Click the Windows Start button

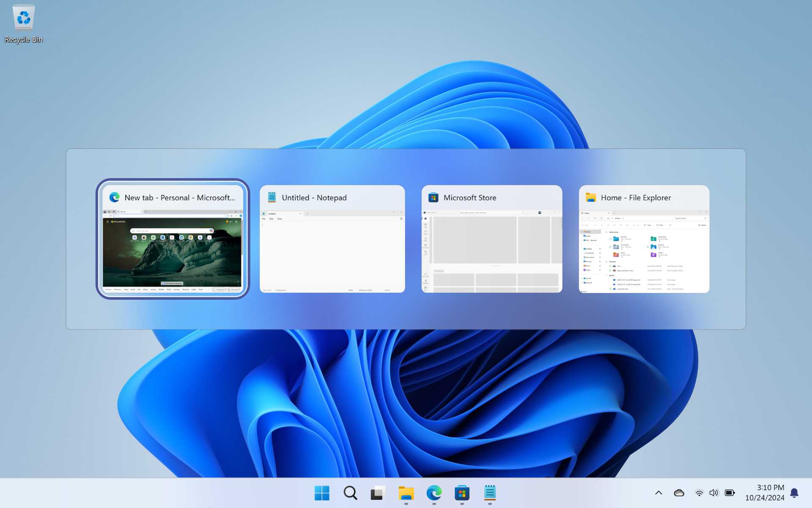point(322,493)
